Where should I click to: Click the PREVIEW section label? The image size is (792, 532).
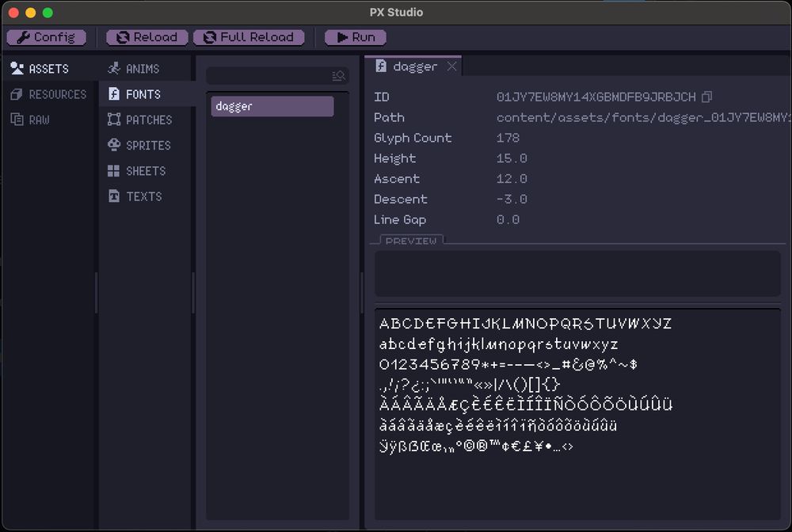[410, 241]
